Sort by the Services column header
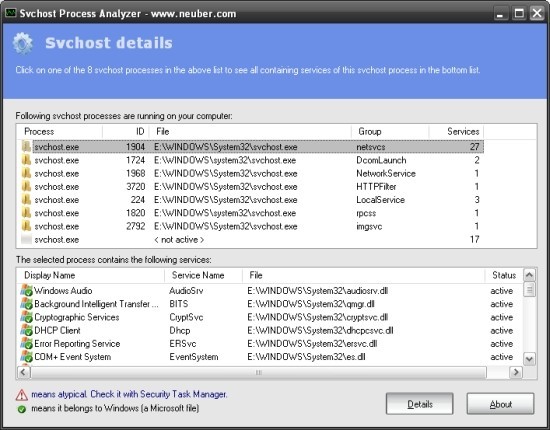This screenshot has width=550, height=430. coord(456,132)
